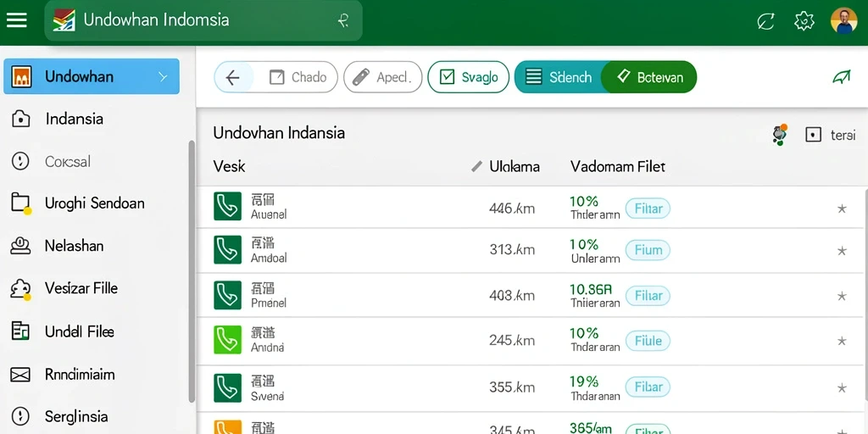Click the Serglinsia alert icon
This screenshot has width=868, height=434.
(20, 416)
